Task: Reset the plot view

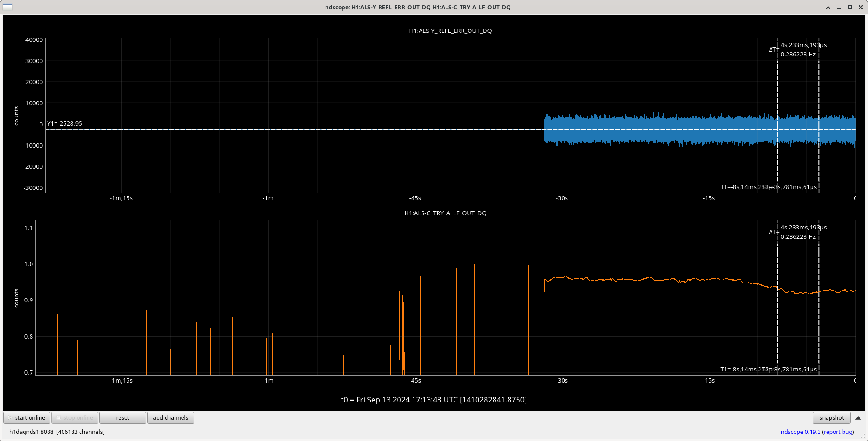Action: pos(123,417)
